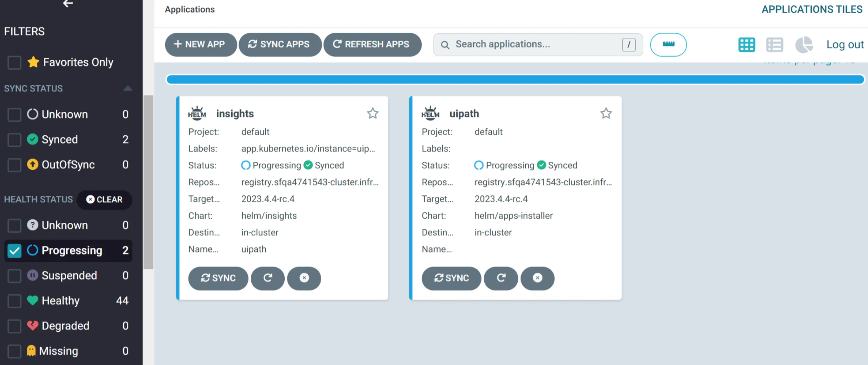Open insights Helm logo
The image size is (868, 365).
pos(197,113)
